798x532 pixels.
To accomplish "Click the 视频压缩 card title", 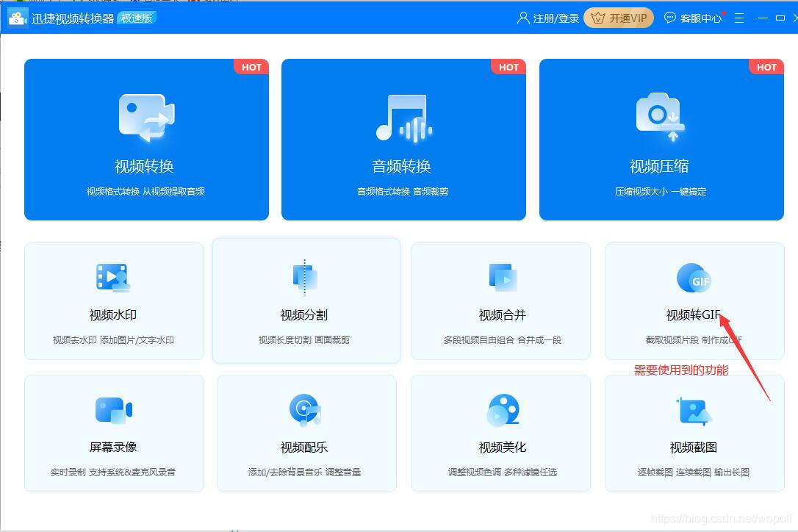I will tap(659, 166).
